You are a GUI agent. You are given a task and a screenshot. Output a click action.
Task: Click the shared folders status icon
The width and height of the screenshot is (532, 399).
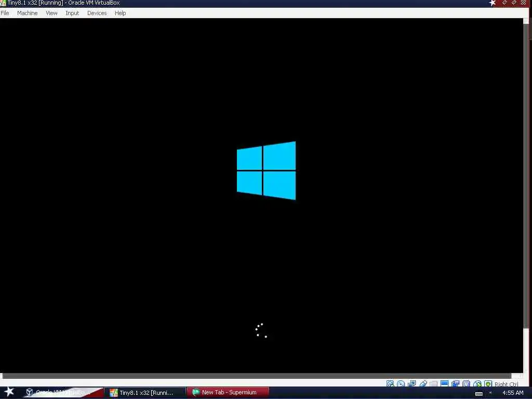click(434, 384)
